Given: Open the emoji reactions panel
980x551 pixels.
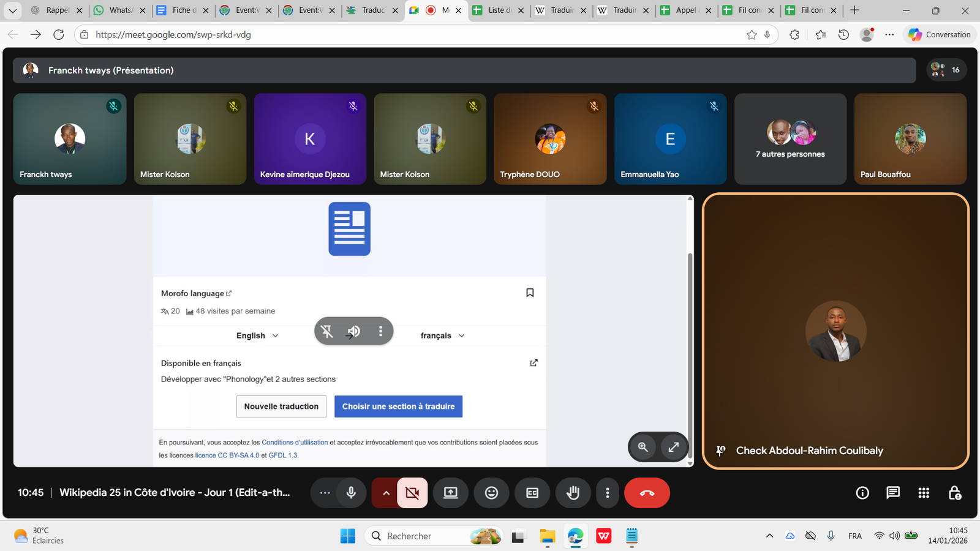Looking at the screenshot, I should 491,493.
